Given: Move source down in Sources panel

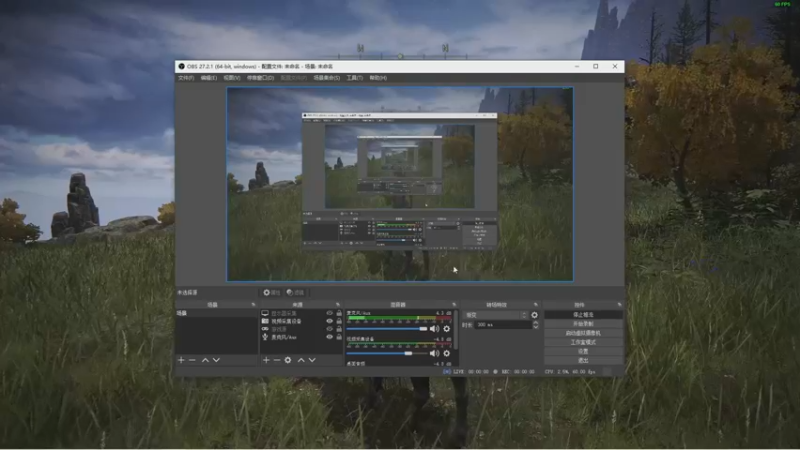Looking at the screenshot, I should [x=312, y=360].
